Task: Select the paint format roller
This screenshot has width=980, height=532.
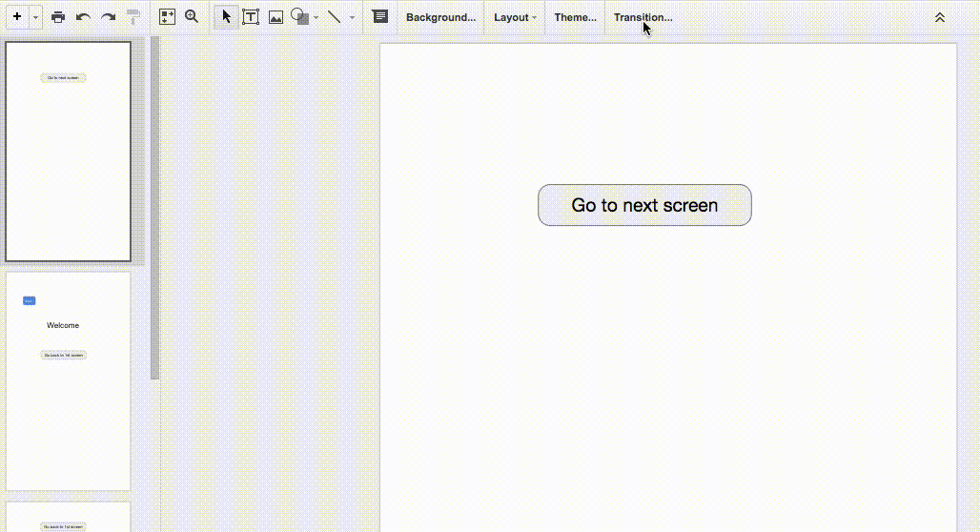Action: [x=133, y=17]
